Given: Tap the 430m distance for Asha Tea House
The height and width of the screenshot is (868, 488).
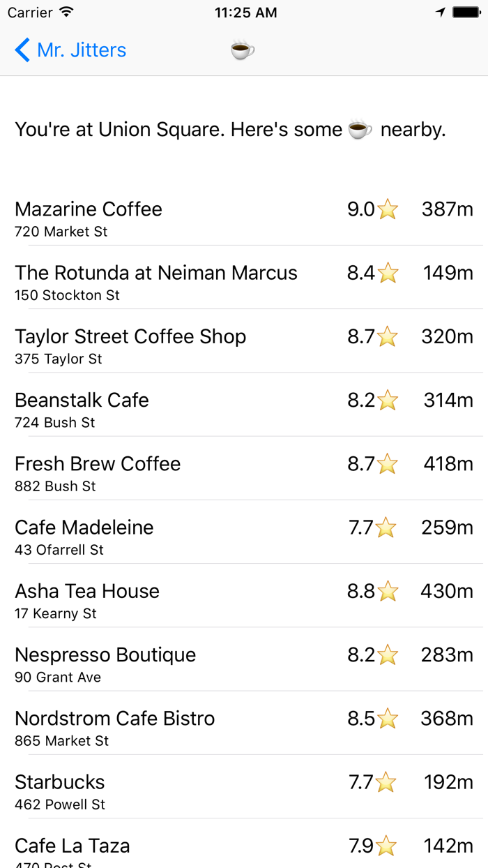Looking at the screenshot, I should click(x=446, y=592).
